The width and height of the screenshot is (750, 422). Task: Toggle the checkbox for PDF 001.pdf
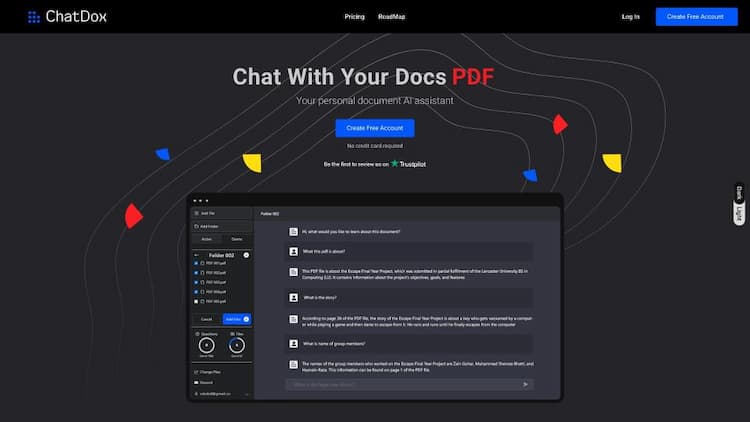pos(197,263)
